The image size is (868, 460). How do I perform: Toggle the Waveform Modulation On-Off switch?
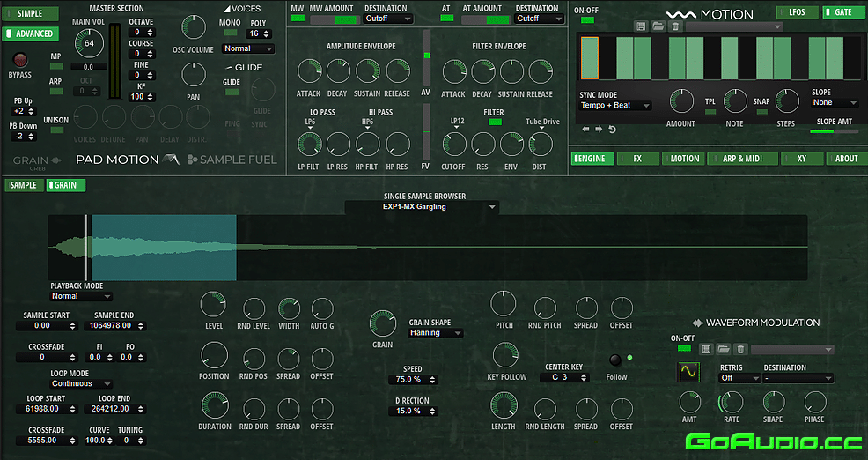[684, 348]
